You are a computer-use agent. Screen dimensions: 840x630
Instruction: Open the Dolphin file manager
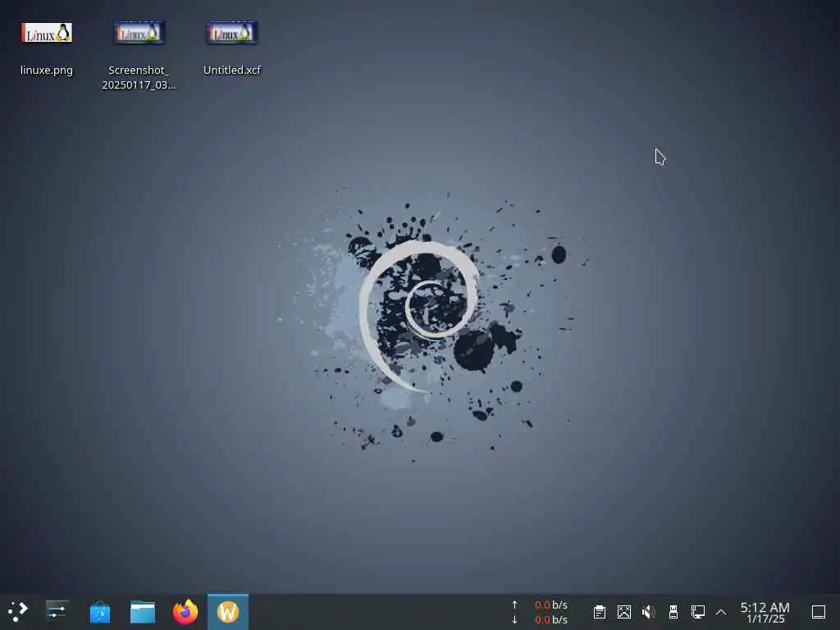(143, 612)
